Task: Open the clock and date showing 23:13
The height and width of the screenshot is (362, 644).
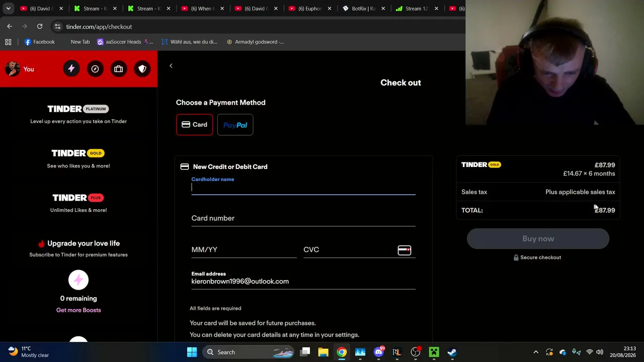Action: (622, 352)
